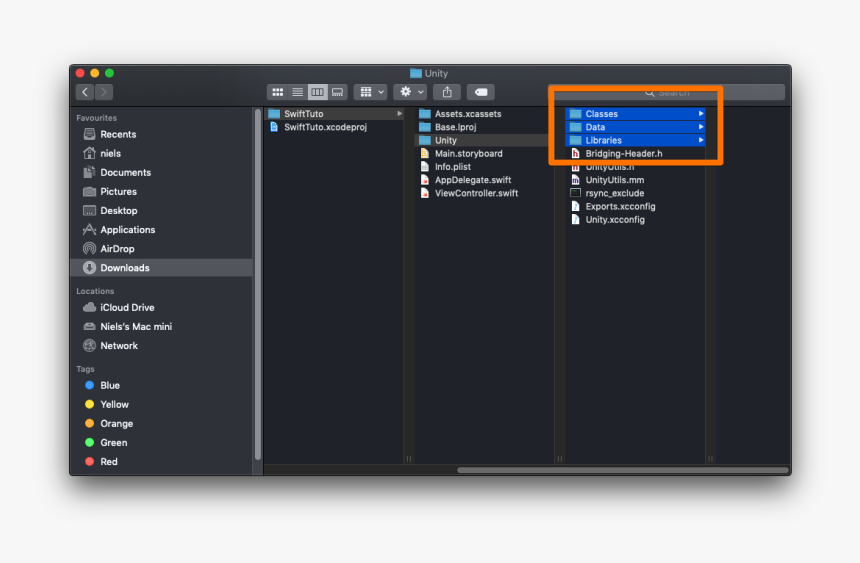Open Pictures in the sidebar
Image resolution: width=860 pixels, height=563 pixels.
pos(162,192)
